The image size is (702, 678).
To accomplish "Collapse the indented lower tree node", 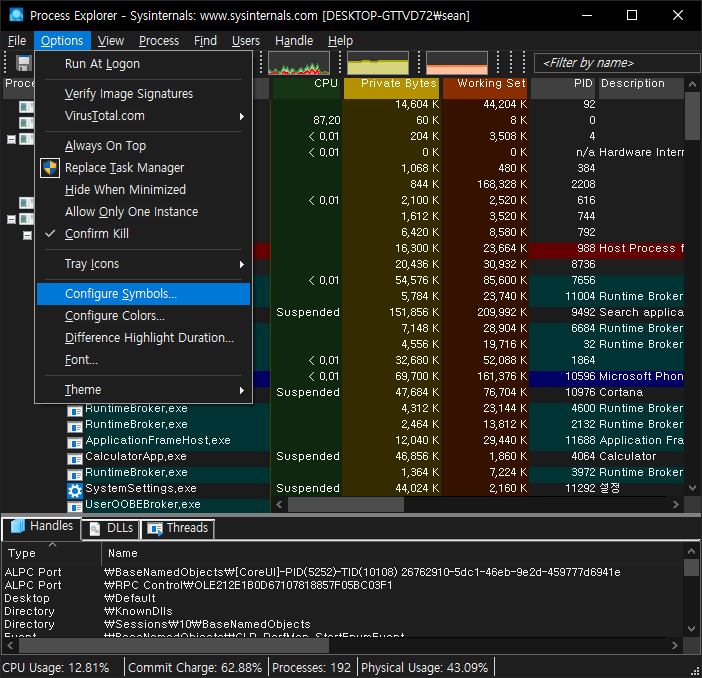I will (x=27, y=236).
